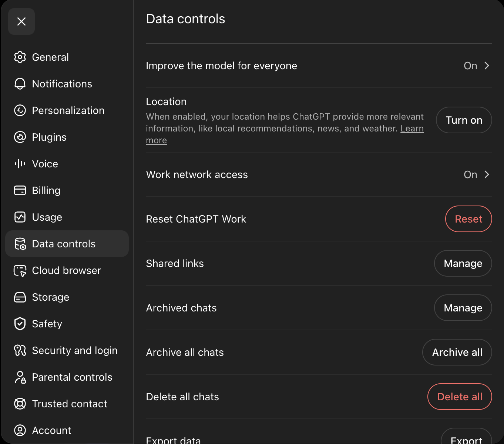504x444 pixels.
Task: Turn on Location
Action: 464,120
